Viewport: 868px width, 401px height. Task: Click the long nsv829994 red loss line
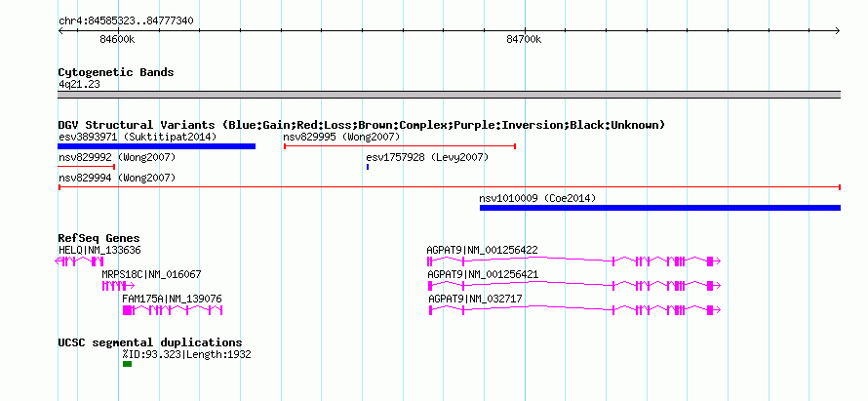click(450, 187)
